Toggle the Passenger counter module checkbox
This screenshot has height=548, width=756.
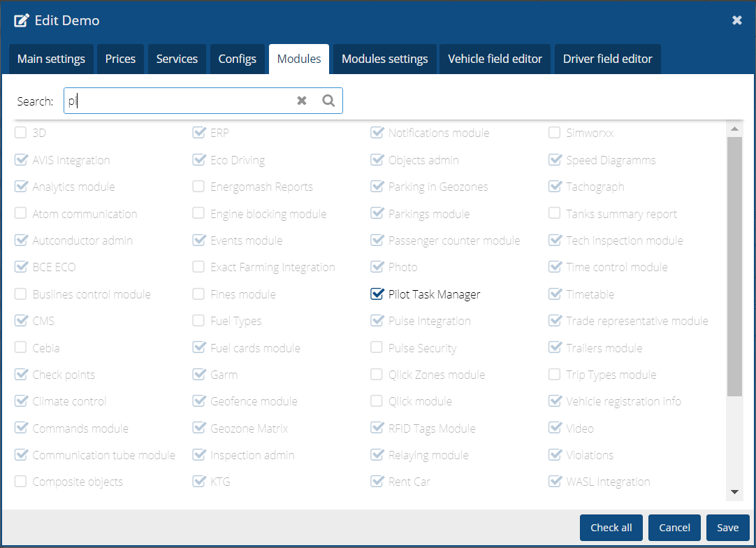pyautogui.click(x=377, y=240)
